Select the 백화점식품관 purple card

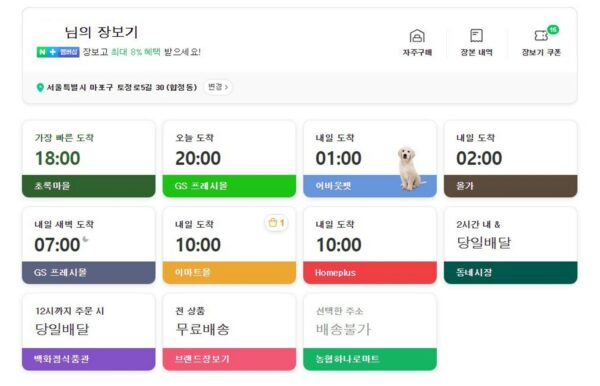pos(89,332)
